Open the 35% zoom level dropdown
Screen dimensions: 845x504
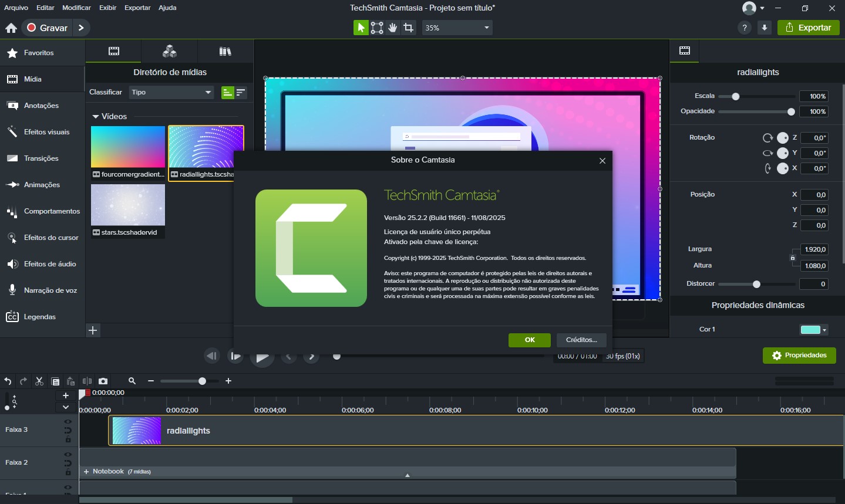pos(457,27)
